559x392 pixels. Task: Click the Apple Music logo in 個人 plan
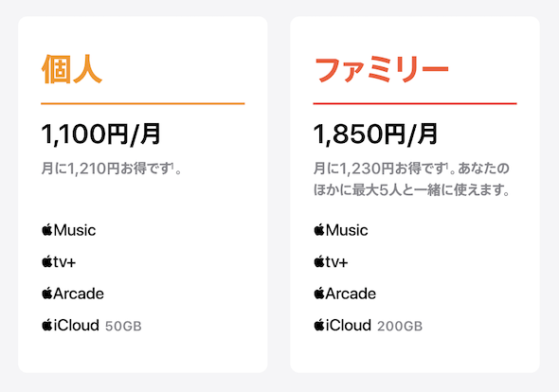point(69,230)
